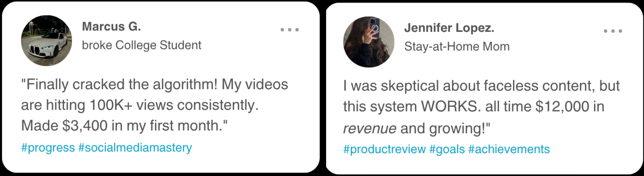Open the Marcus G. profile name
This screenshot has width=644, height=176.
(111, 26)
